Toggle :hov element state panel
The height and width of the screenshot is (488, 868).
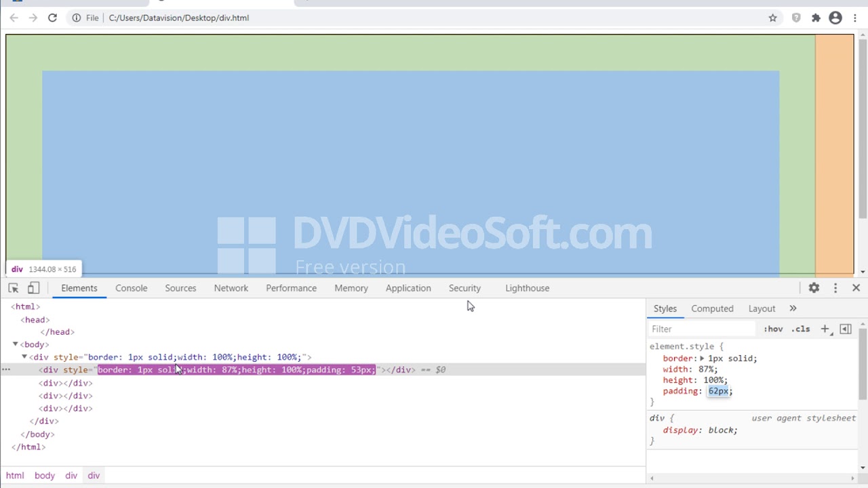773,329
